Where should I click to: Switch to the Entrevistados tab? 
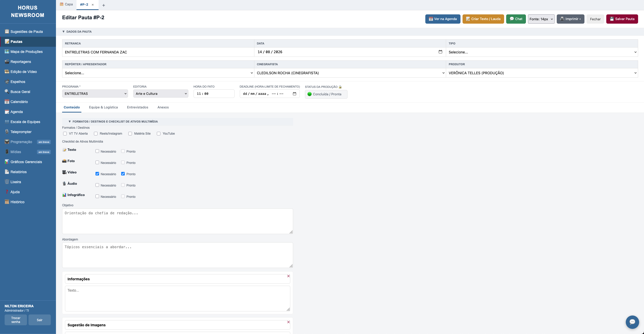click(138, 107)
